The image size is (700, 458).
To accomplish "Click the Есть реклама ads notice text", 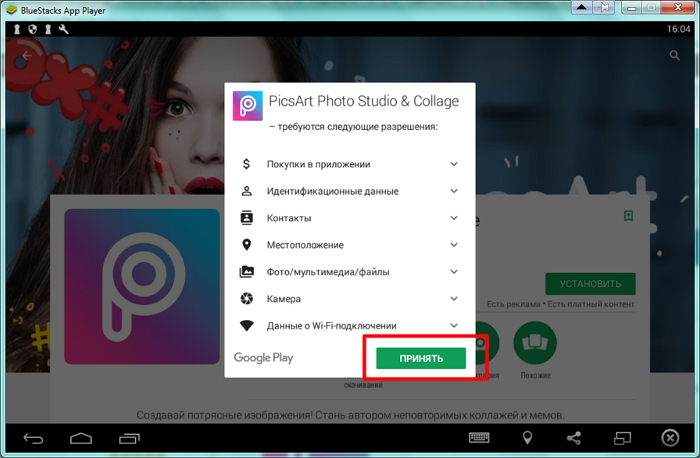I will tap(513, 304).
